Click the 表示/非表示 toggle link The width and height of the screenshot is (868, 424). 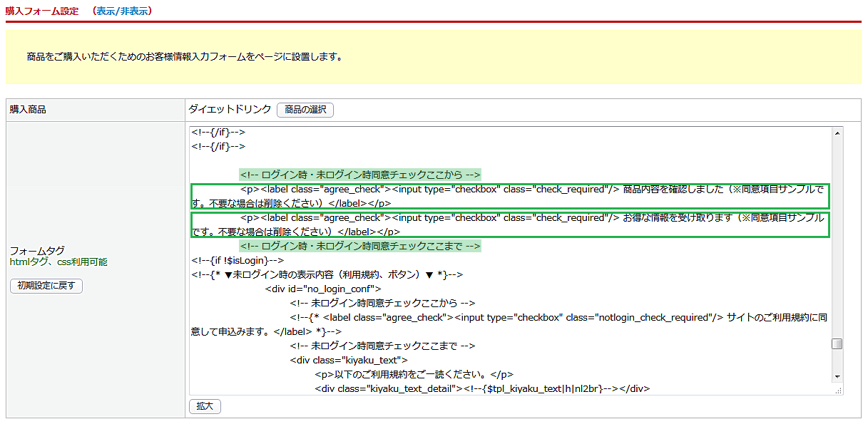122,11
